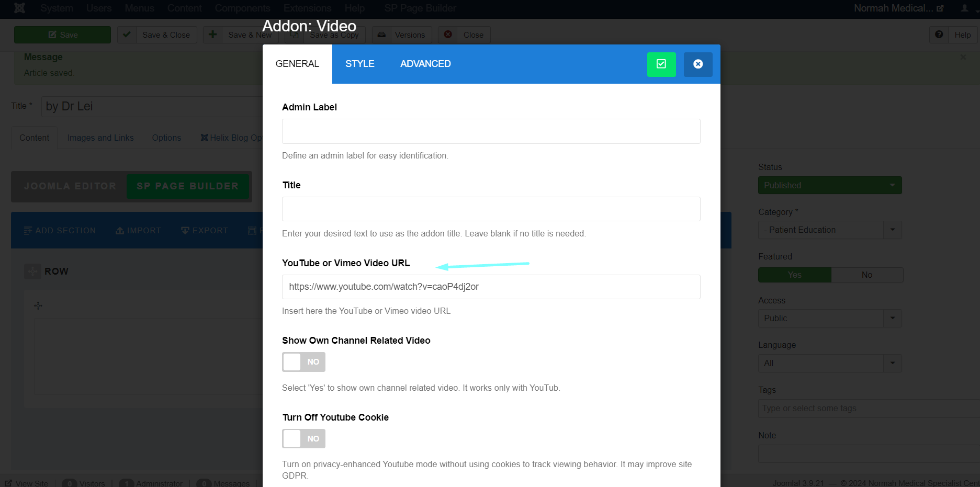Open the SP Page Builder menu
The image size is (980, 487).
[x=420, y=8]
